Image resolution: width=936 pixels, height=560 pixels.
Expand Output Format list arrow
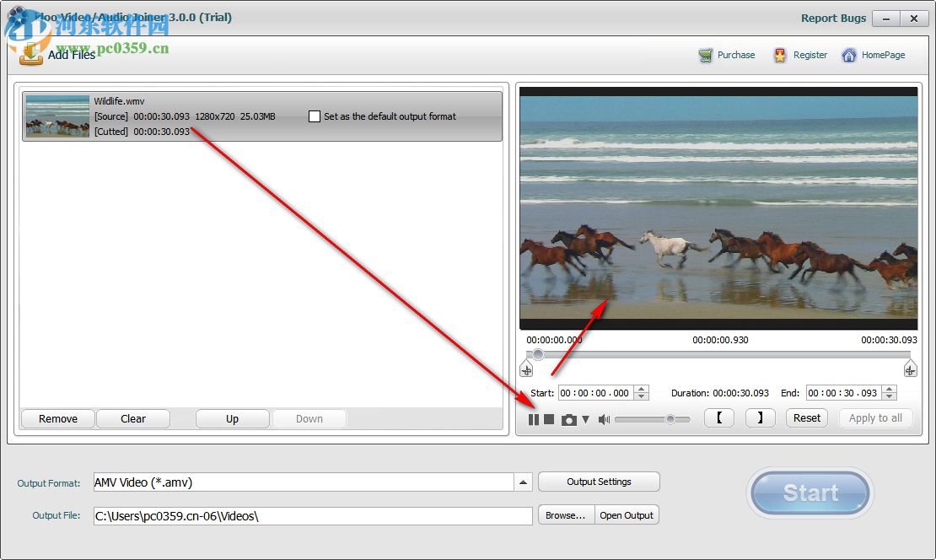click(523, 482)
